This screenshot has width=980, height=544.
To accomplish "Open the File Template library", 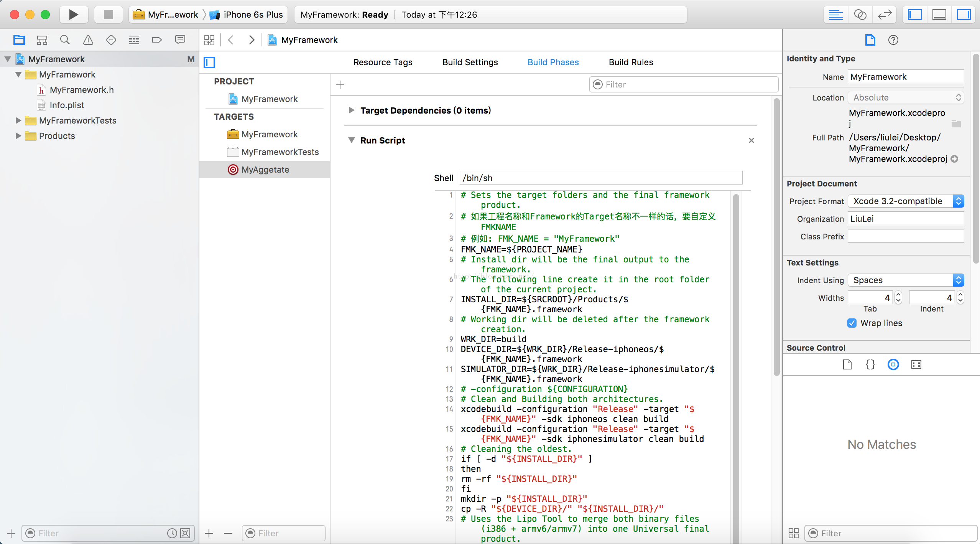I will pos(847,364).
